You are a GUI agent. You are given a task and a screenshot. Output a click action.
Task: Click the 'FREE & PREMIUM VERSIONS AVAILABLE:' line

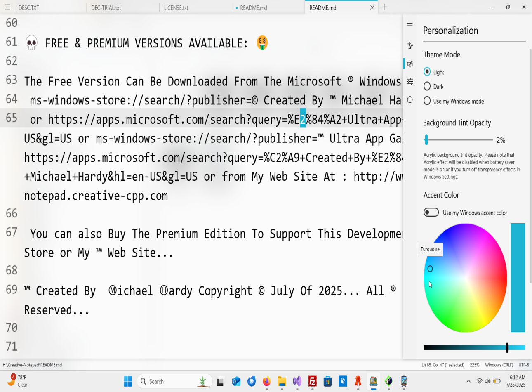point(146,43)
